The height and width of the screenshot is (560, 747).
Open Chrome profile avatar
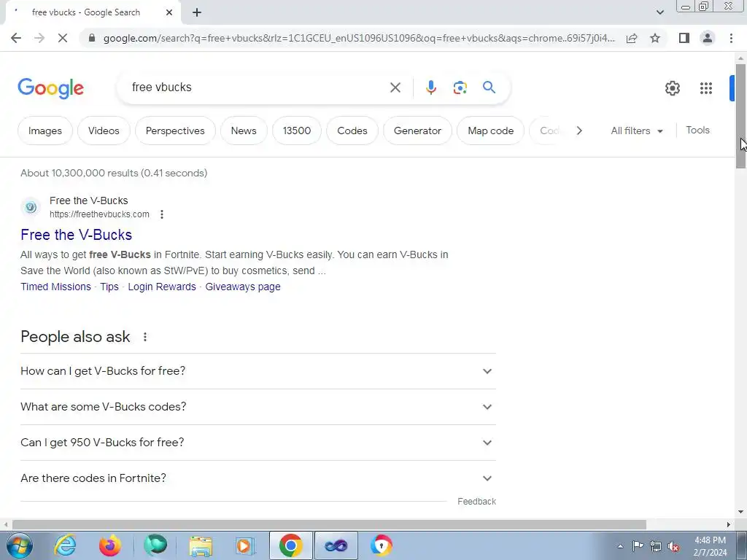[x=708, y=38]
